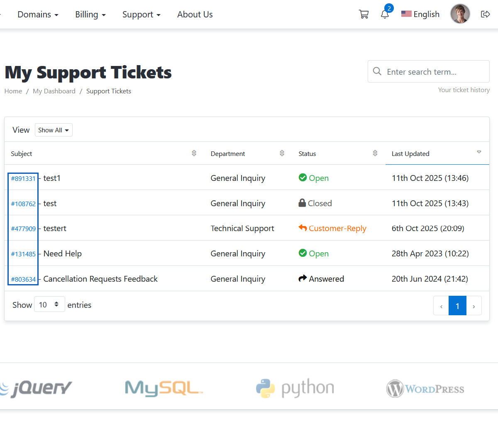Click My Dashboard breadcrumb link

click(54, 91)
